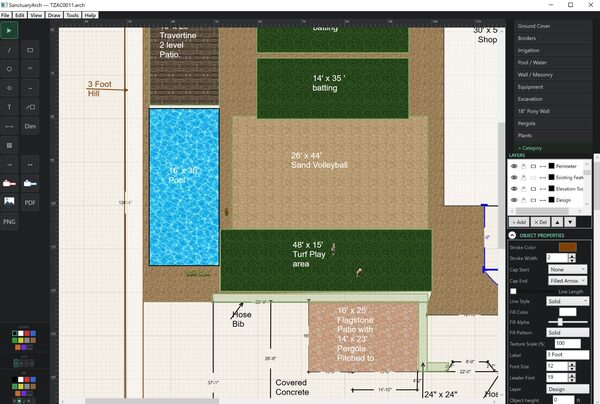Image resolution: width=600 pixels, height=404 pixels.
Task: Open the Layer dropdown showing Design
Action: click(567, 389)
